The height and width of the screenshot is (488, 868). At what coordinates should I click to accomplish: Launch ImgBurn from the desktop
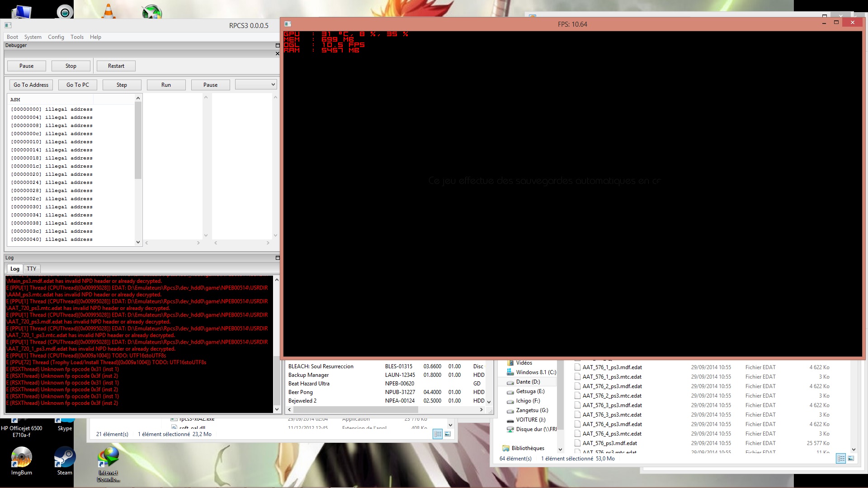tap(21, 458)
